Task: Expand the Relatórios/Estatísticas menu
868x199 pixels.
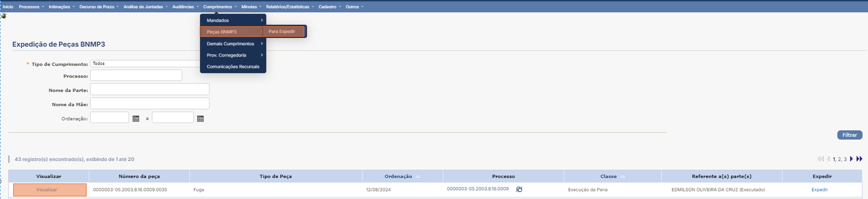Action: 290,7
